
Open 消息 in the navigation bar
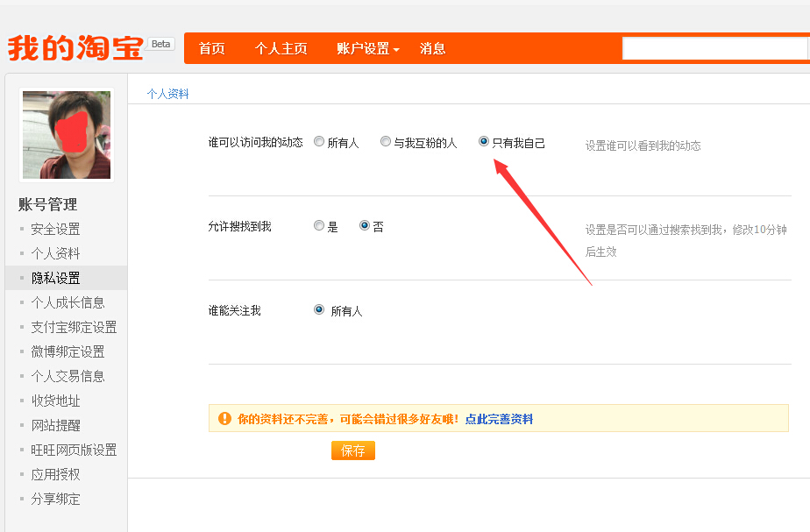(x=432, y=48)
